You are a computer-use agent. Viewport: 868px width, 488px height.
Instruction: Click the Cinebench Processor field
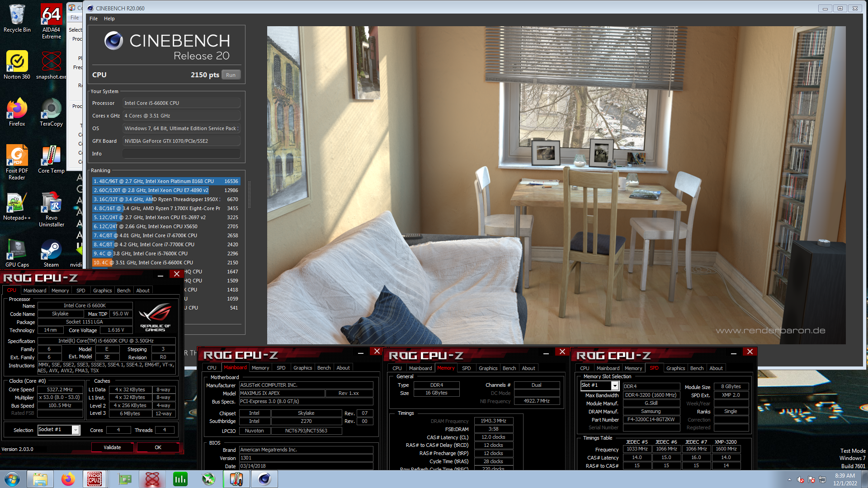point(181,103)
